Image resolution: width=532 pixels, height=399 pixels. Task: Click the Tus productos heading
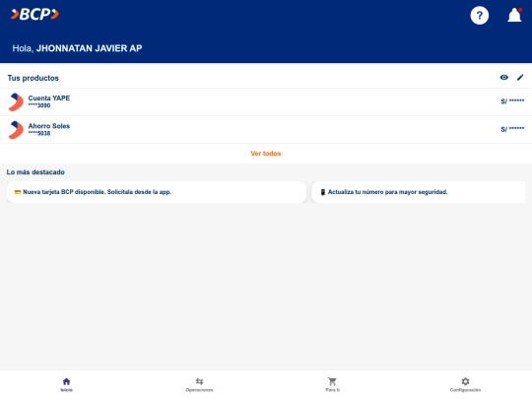click(33, 78)
